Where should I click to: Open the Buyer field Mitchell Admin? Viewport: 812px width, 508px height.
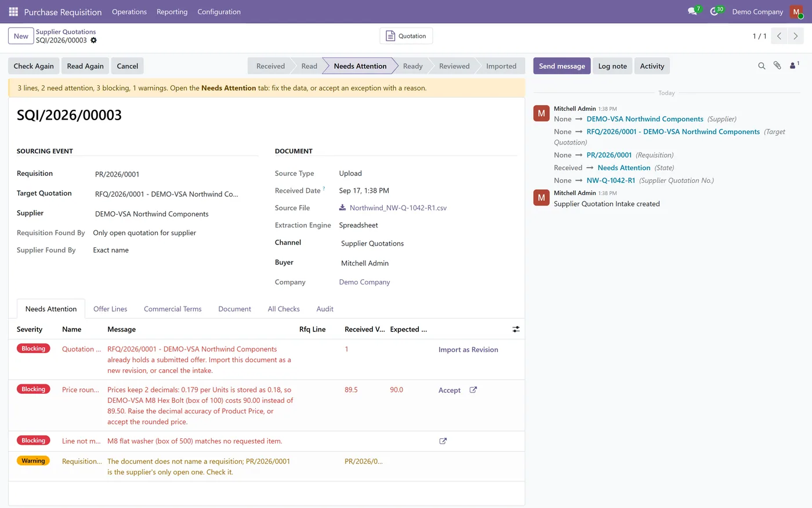(x=427, y=263)
